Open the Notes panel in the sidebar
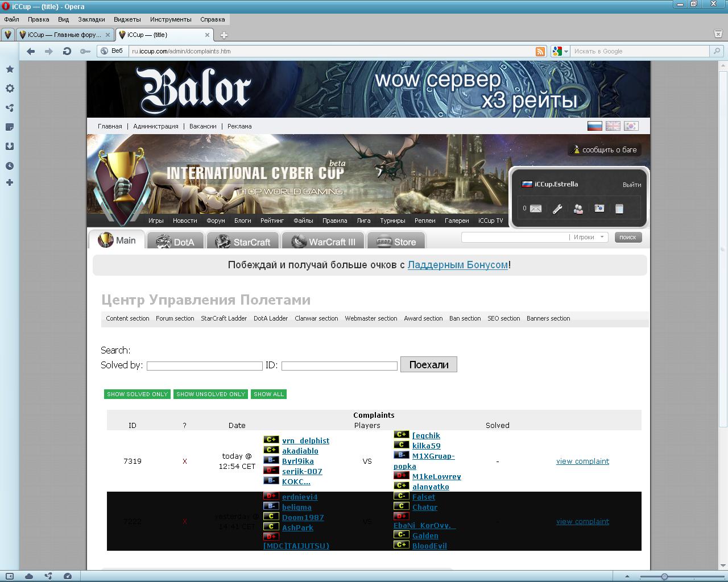Image resolution: width=728 pixels, height=582 pixels. (x=10, y=127)
